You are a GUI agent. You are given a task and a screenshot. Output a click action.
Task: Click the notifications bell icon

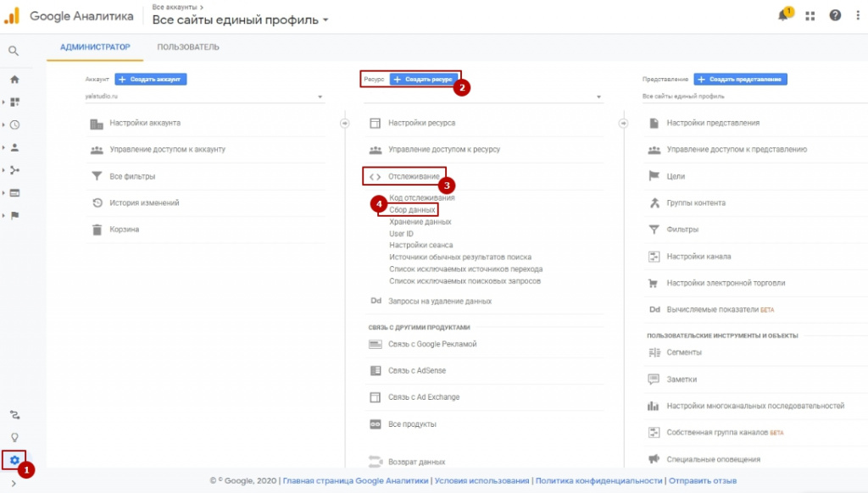point(782,15)
